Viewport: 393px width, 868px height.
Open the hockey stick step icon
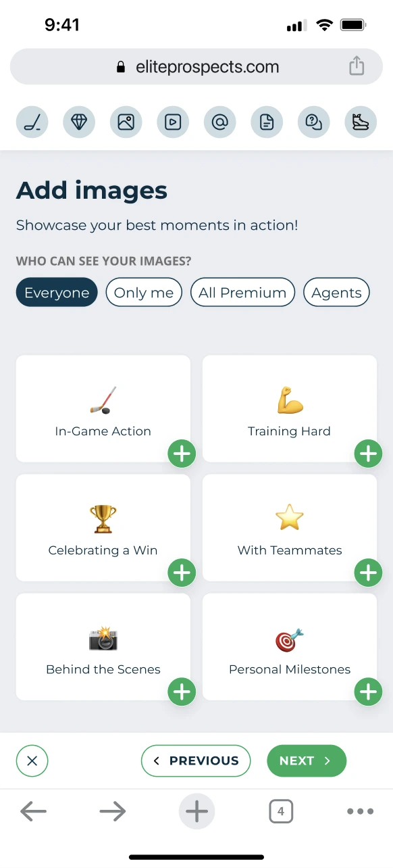pyautogui.click(x=32, y=122)
